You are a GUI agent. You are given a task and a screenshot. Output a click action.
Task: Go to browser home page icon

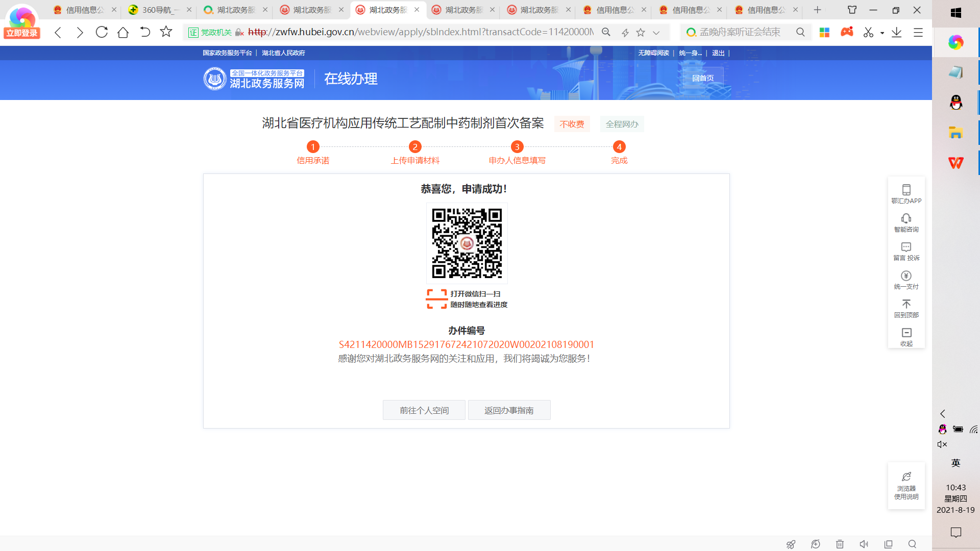coord(123,32)
